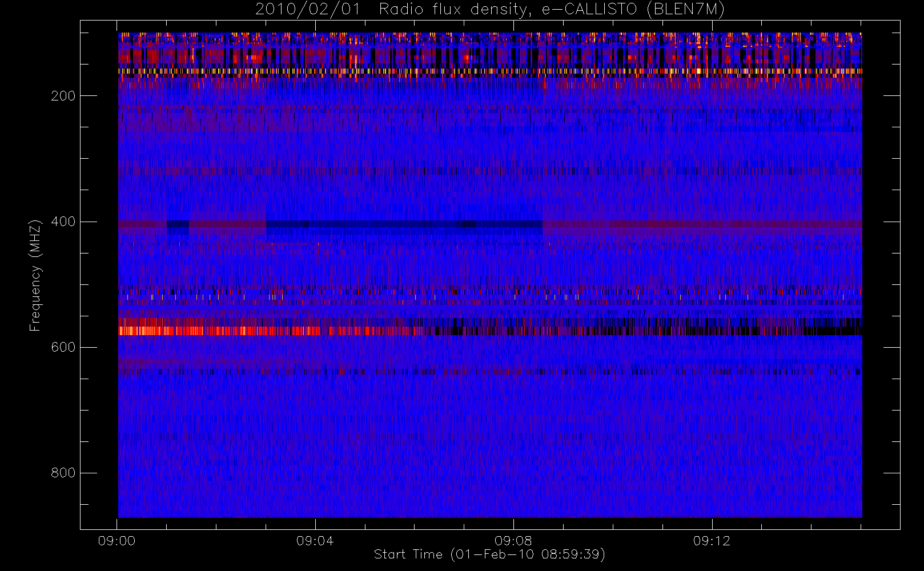Select the 800 frequency tick label
Screen dimensions: 924x571
[x=63, y=473]
